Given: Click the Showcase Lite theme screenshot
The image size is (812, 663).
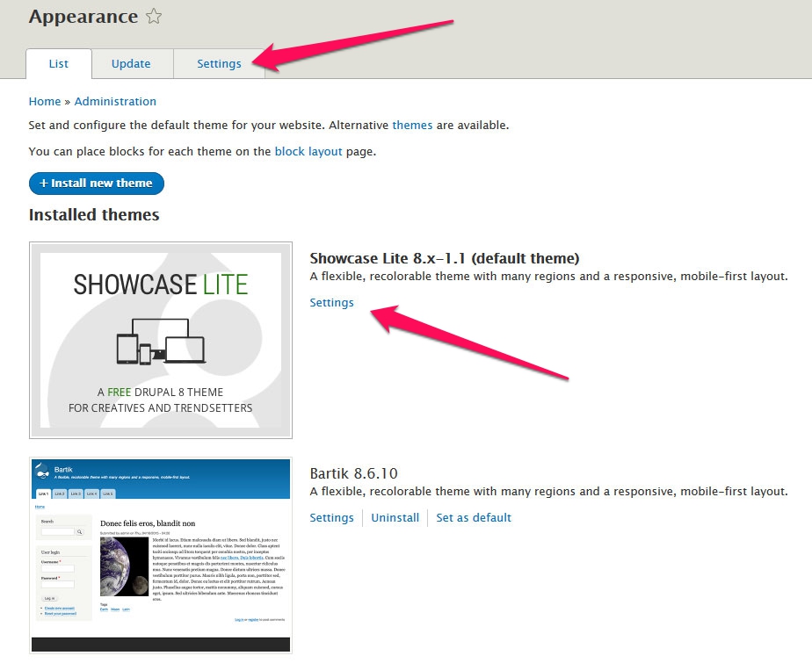Looking at the screenshot, I should (161, 340).
